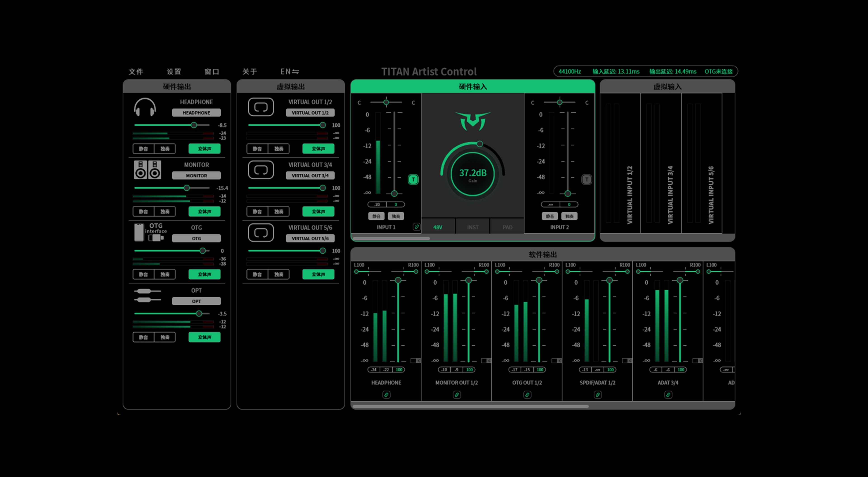Select the 软件输出 software output panel header

(x=542, y=255)
